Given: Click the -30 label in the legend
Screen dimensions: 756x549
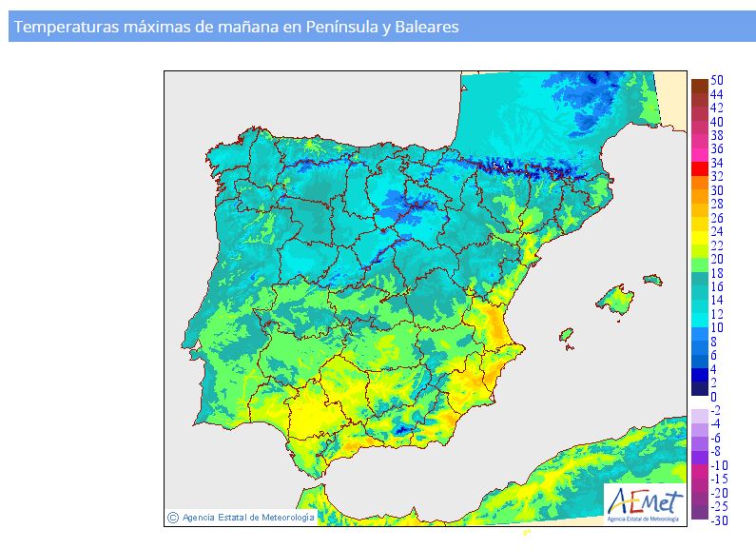Looking at the screenshot, I should 719,520.
